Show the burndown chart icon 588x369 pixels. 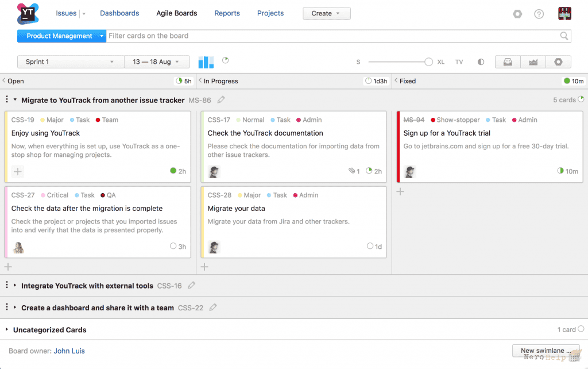[x=533, y=62]
